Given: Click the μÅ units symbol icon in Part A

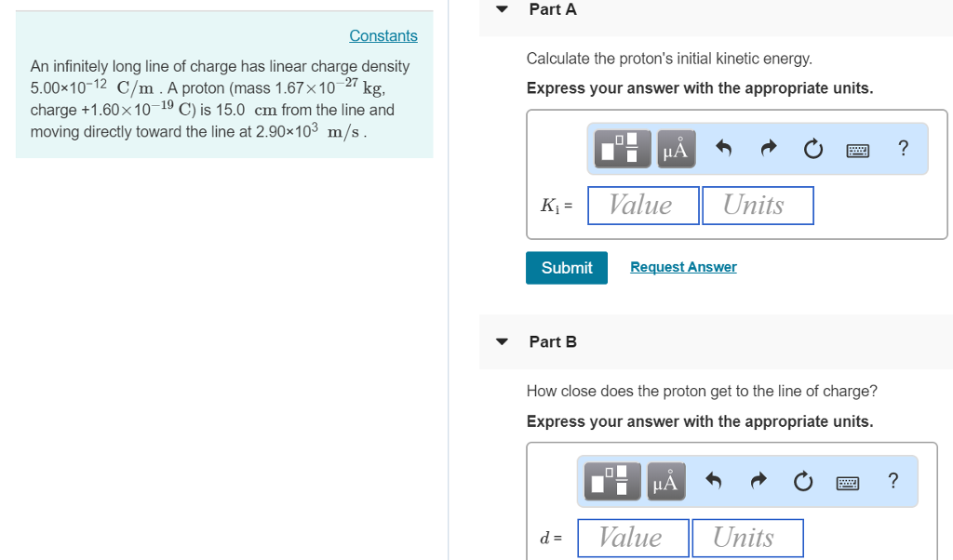Looking at the screenshot, I should point(676,149).
